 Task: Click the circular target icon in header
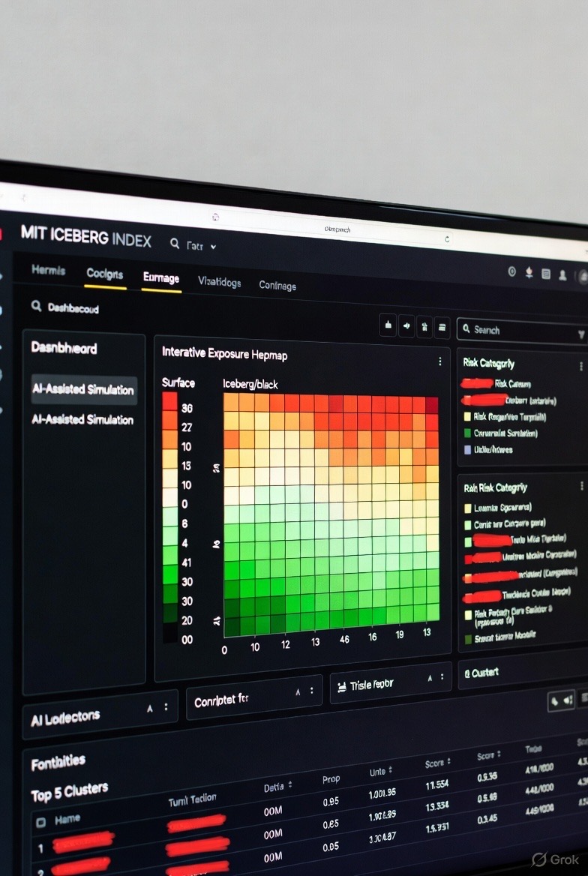512,271
